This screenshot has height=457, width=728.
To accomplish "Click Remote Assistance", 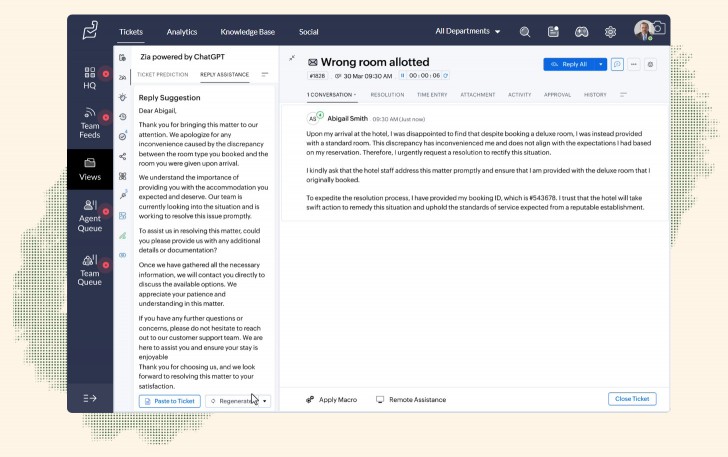I will (x=411, y=399).
